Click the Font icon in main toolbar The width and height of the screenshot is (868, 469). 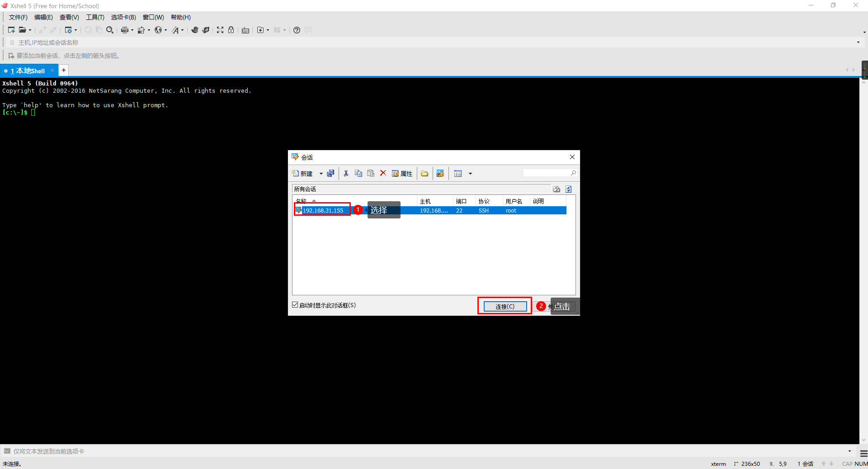click(x=175, y=30)
